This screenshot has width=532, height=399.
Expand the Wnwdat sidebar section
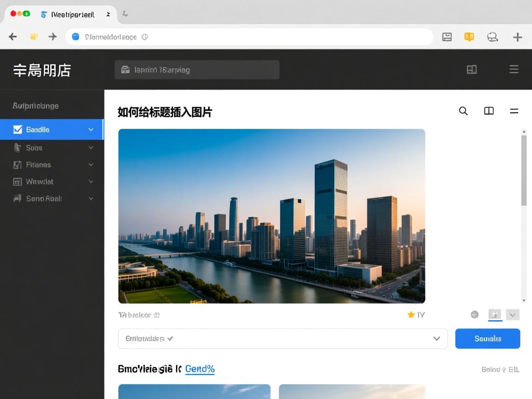coord(91,182)
